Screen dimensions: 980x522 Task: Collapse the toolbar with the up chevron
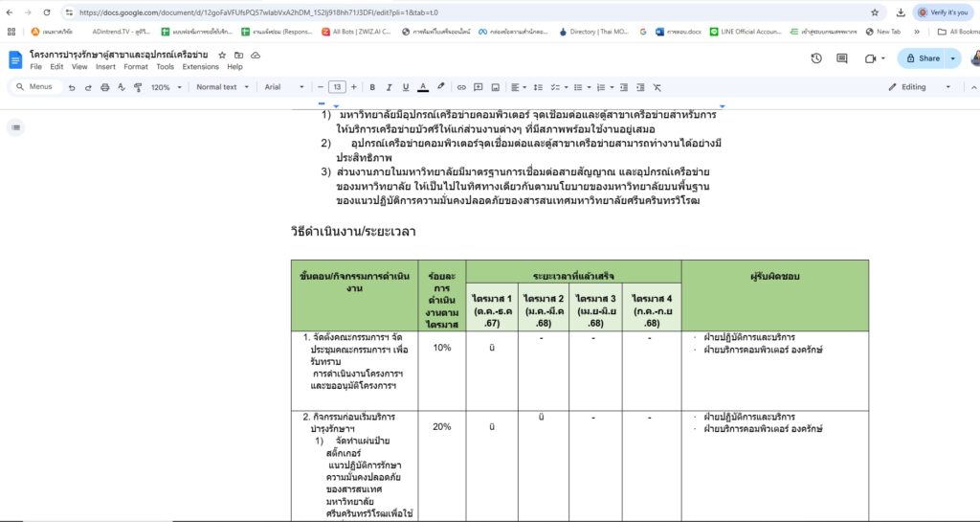(x=973, y=87)
